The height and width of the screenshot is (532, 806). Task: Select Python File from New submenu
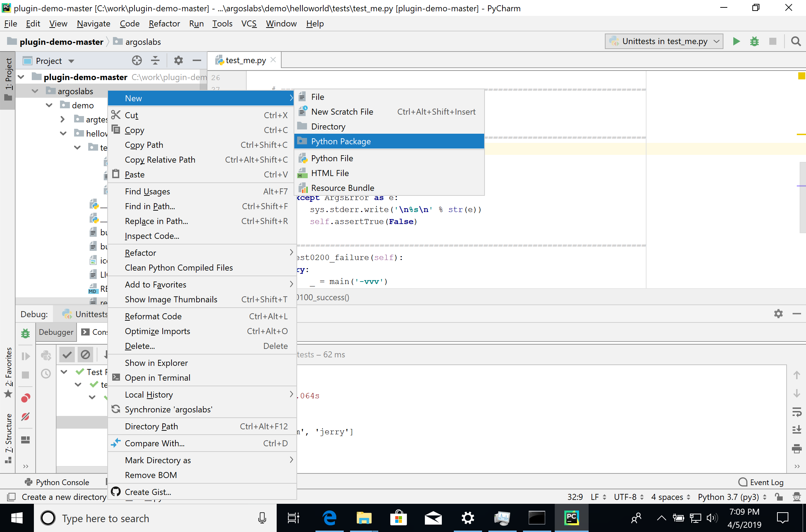click(x=389, y=158)
